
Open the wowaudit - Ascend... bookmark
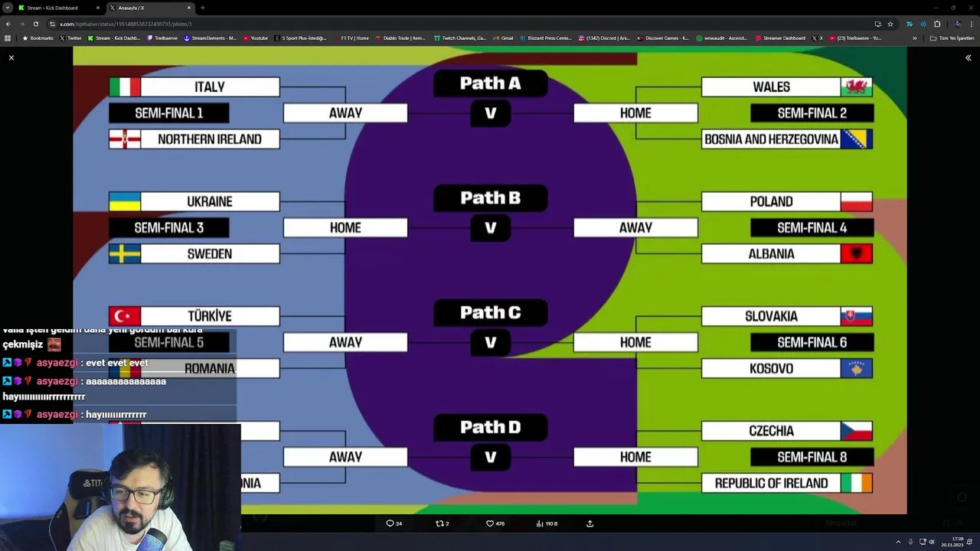coord(721,37)
